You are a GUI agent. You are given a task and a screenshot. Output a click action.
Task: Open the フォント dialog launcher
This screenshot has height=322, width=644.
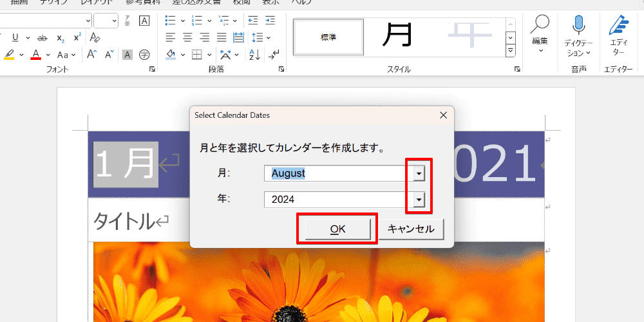153,70
